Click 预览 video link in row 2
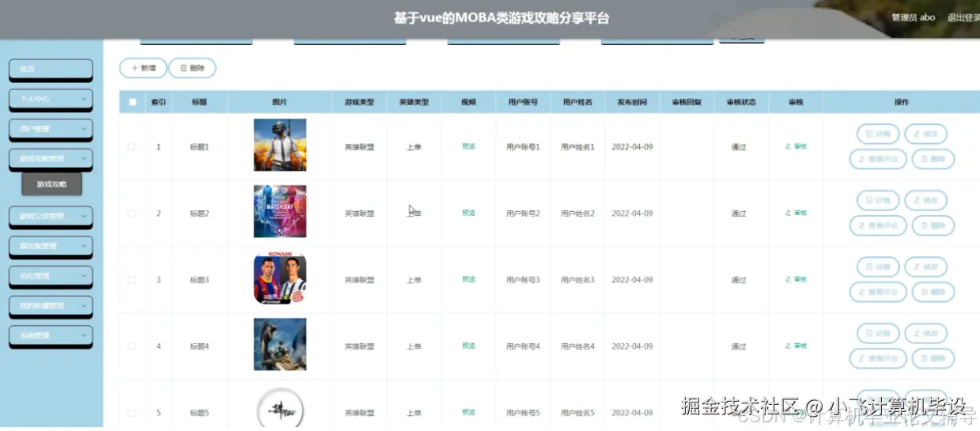Image resolution: width=980 pixels, height=431 pixels. [x=468, y=213]
